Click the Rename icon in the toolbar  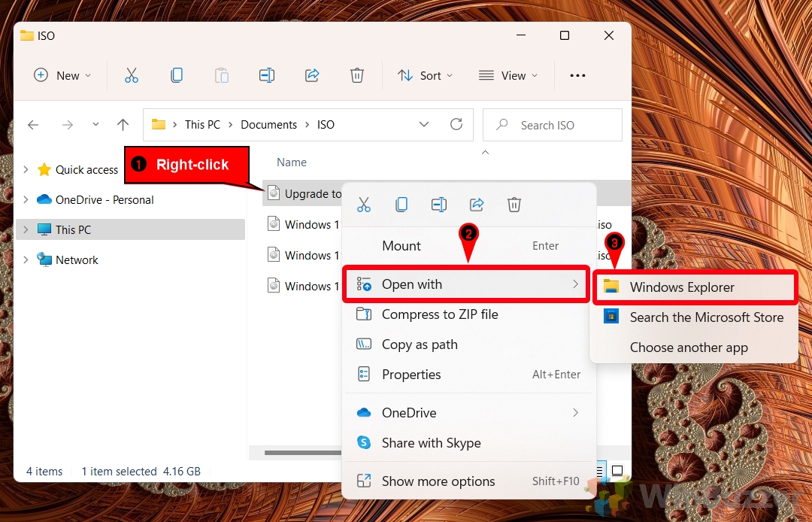coord(267,76)
